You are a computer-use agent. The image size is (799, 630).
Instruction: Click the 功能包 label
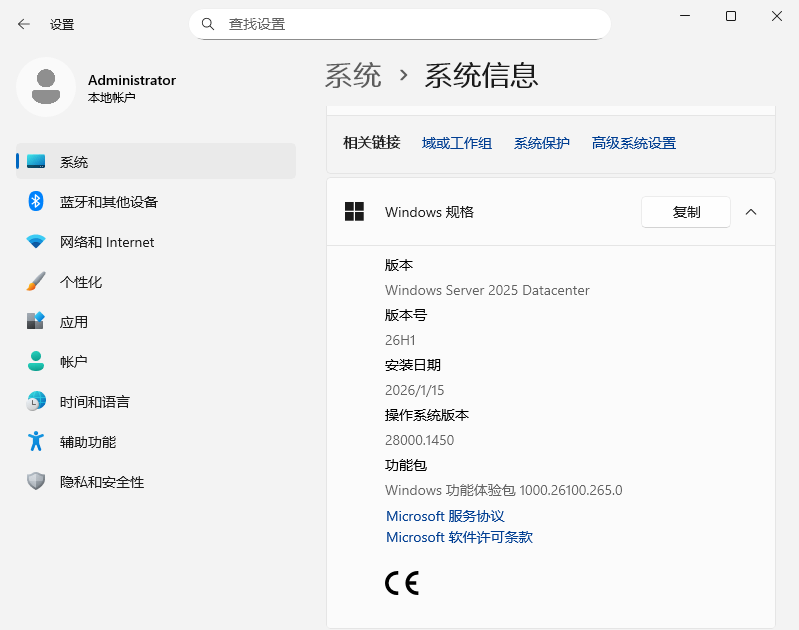[x=406, y=465]
